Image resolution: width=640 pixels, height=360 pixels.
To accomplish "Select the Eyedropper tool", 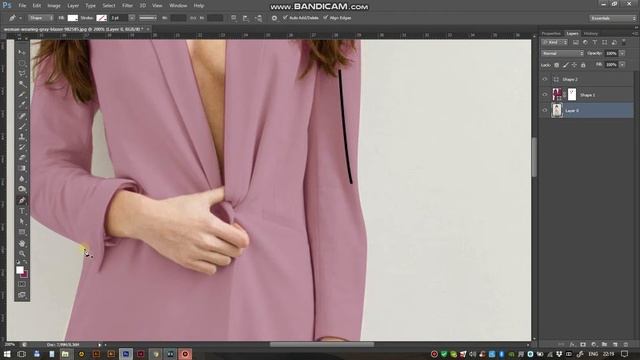I will point(22,105).
